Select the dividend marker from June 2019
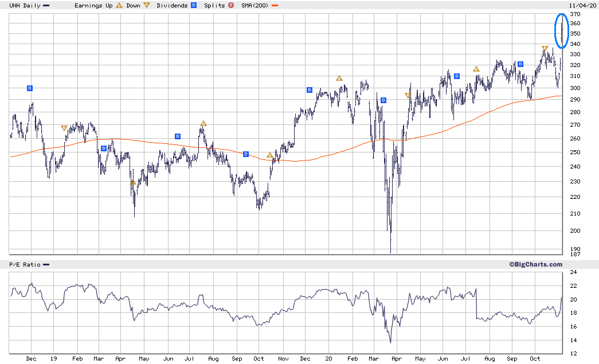Screen dimensions: 599x364 tap(178, 136)
